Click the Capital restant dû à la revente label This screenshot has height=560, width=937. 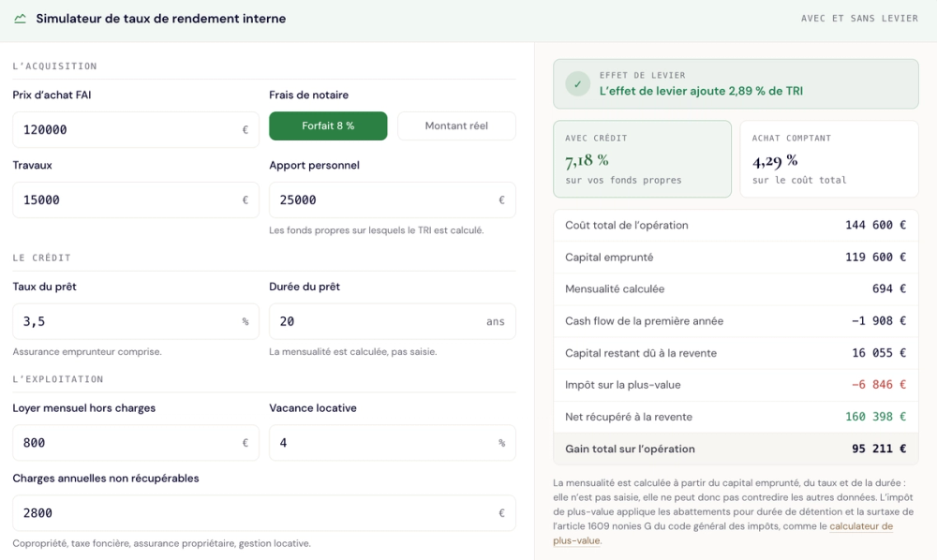click(641, 353)
